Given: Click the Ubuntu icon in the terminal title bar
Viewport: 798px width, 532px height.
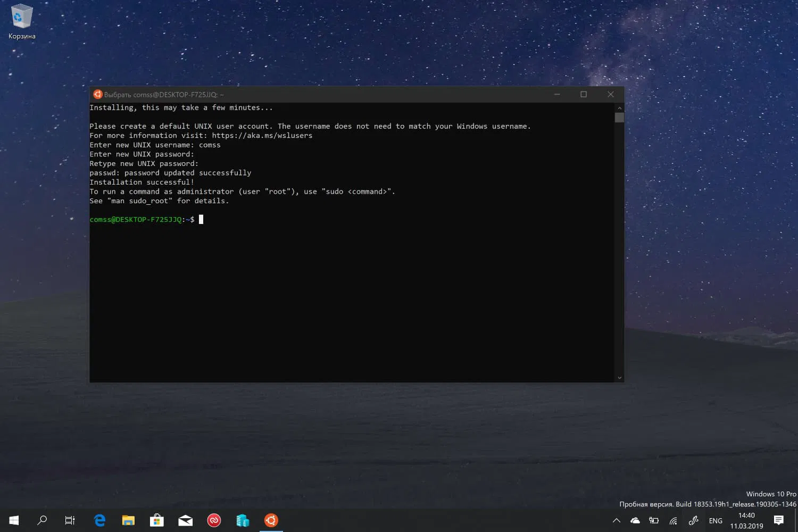Looking at the screenshot, I should click(97, 94).
